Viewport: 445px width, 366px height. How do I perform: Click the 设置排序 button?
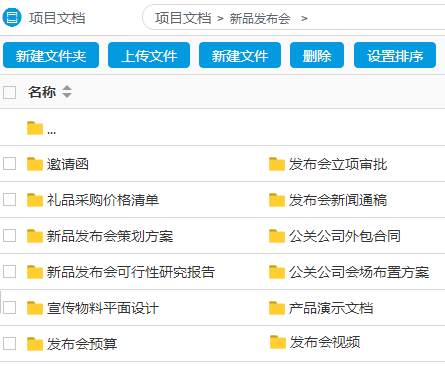395,55
